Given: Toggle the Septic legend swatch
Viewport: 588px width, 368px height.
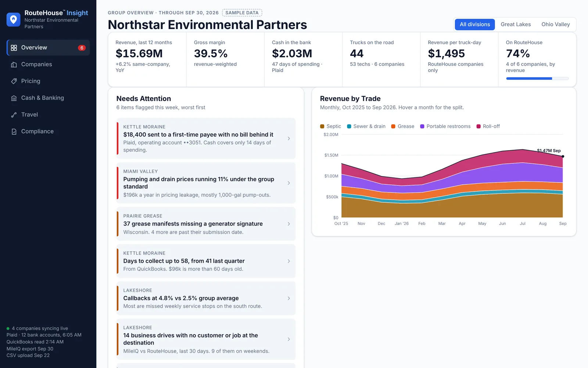Looking at the screenshot, I should click(x=322, y=127).
